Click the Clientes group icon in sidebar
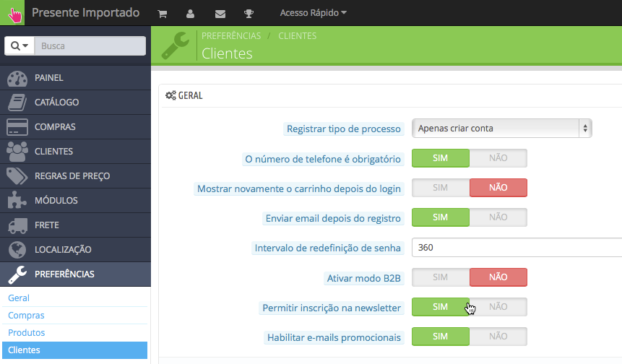Image resolution: width=622 pixels, height=364 pixels. (x=17, y=152)
